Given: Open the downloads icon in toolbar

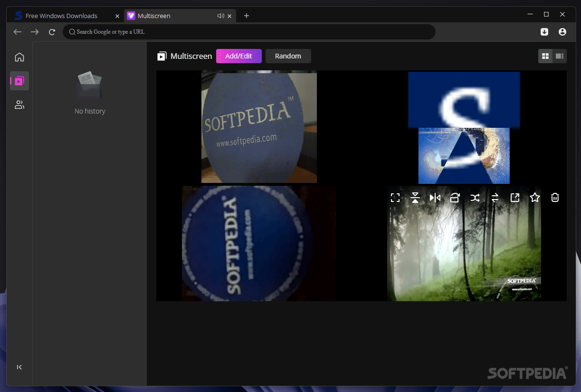Looking at the screenshot, I should point(544,32).
